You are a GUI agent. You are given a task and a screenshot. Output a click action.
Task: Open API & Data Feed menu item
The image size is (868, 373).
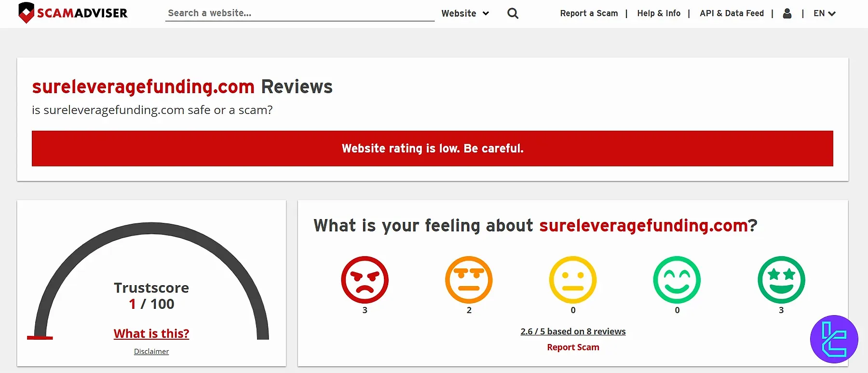[732, 14]
